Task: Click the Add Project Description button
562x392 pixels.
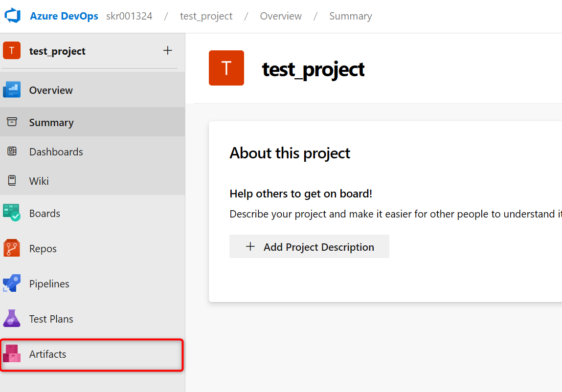Action: 309,247
